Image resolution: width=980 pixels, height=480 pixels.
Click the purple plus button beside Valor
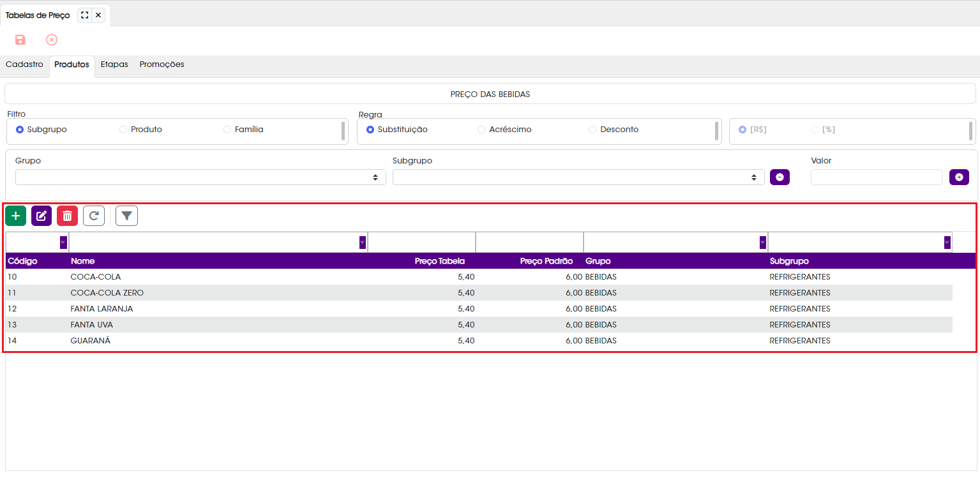tap(959, 177)
